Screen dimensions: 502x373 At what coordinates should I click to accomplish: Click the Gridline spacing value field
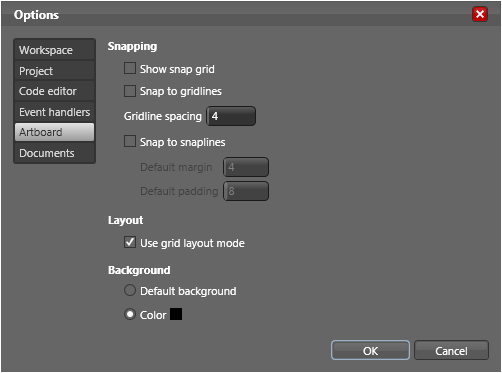click(x=231, y=116)
